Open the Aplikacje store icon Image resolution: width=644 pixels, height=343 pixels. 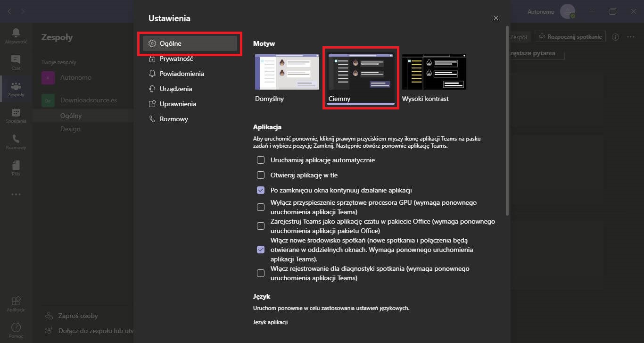pyautogui.click(x=16, y=301)
